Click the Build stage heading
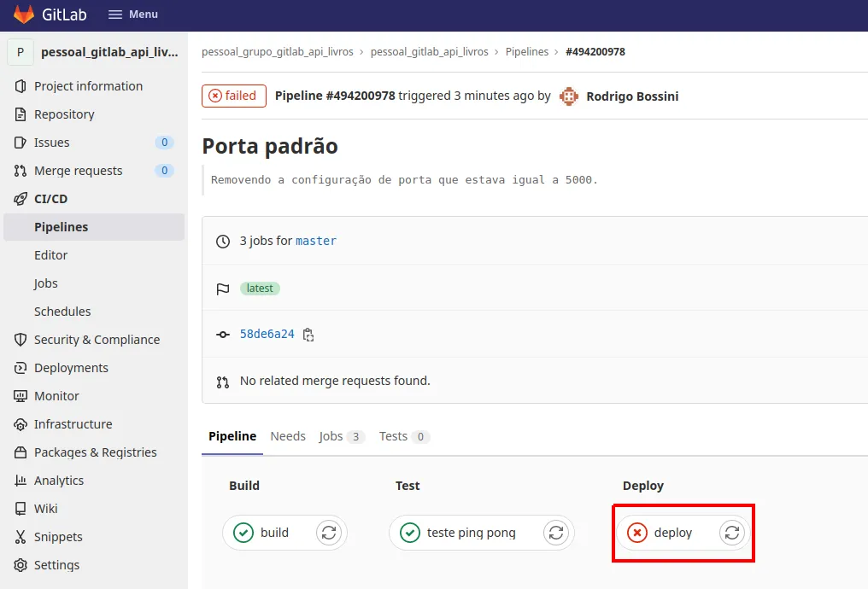 (x=244, y=486)
